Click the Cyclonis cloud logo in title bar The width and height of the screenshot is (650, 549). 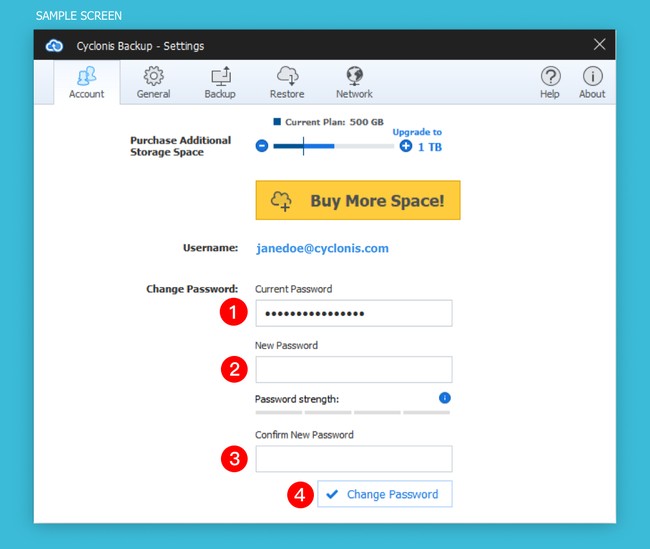55,45
